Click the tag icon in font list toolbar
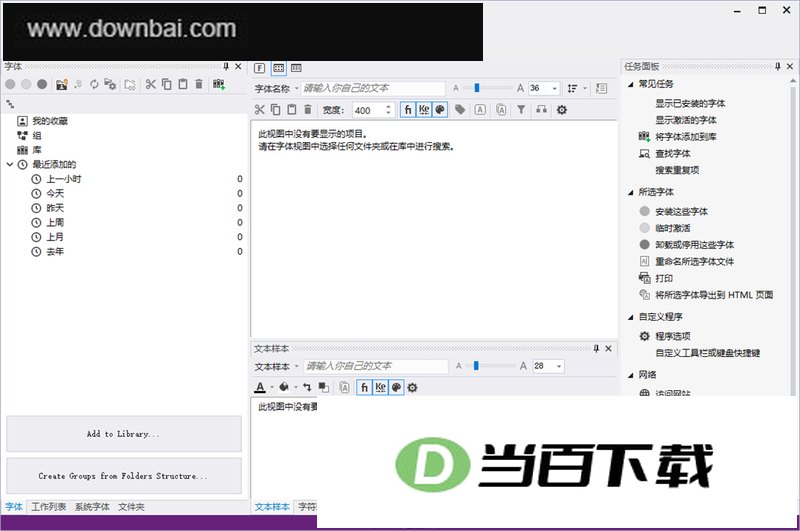The height and width of the screenshot is (531, 800). pos(460,110)
